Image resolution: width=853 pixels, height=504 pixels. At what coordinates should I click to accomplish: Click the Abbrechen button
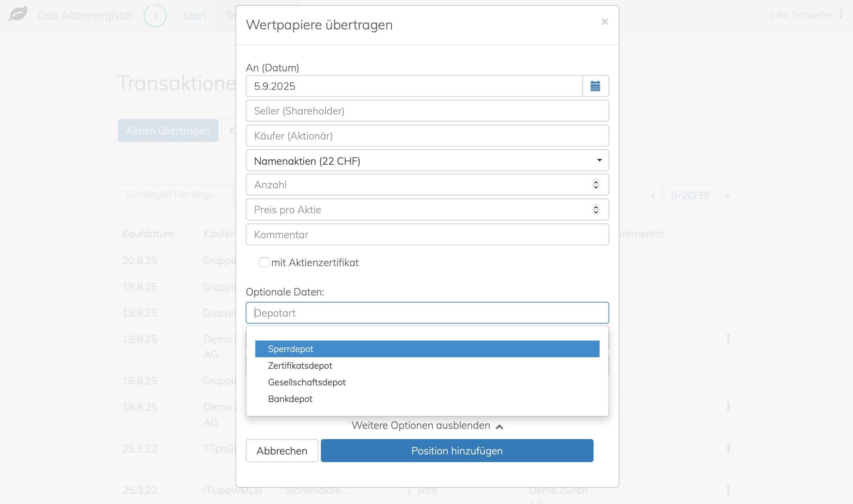pos(281,450)
